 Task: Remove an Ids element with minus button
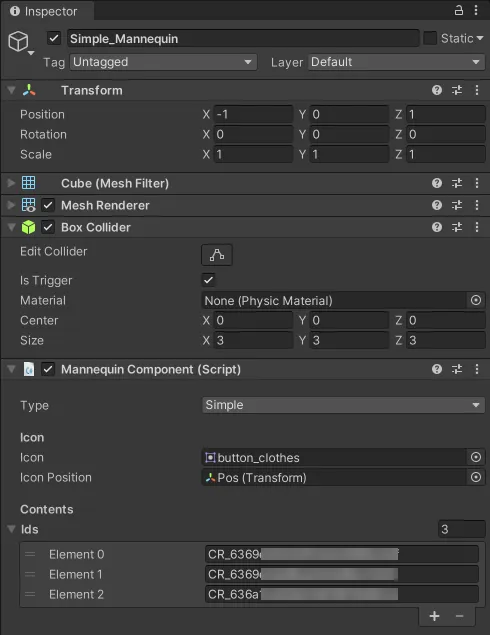coord(459,616)
